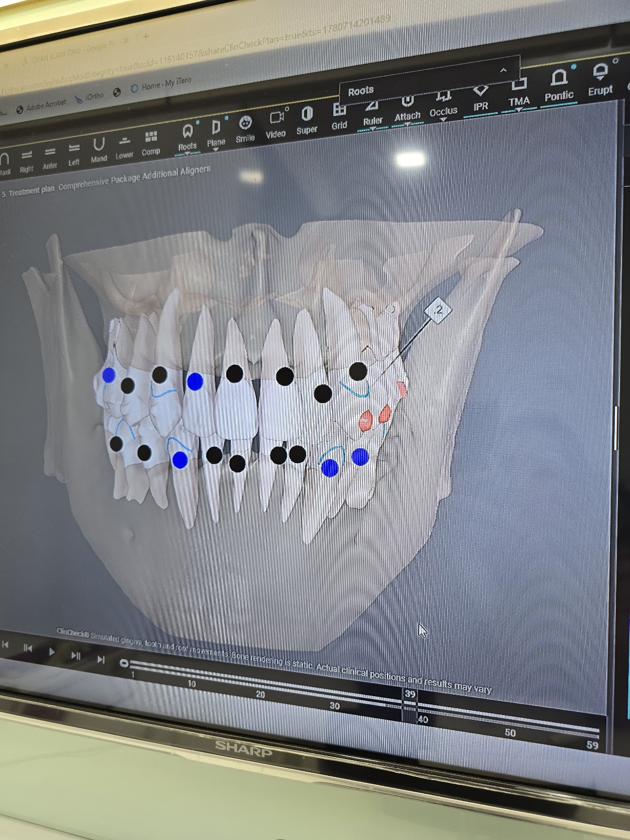The image size is (630, 840).
Task: Toggle the Plane tool
Action: tap(216, 133)
